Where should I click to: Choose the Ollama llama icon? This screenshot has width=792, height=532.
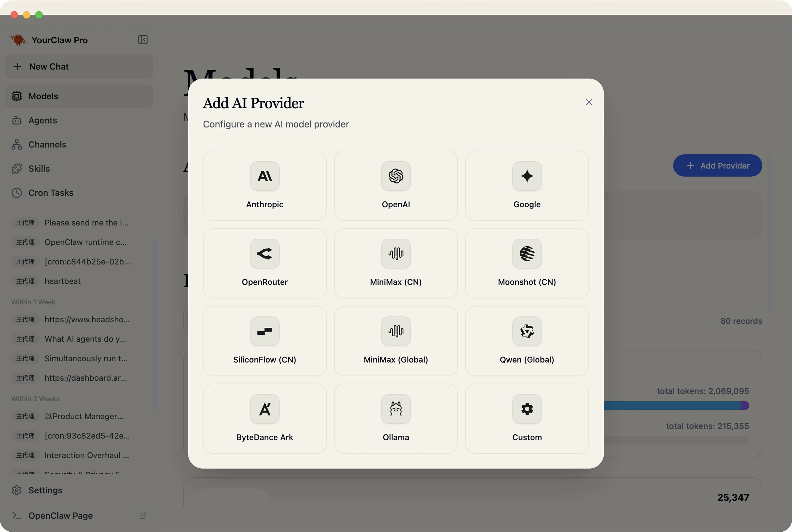(396, 409)
